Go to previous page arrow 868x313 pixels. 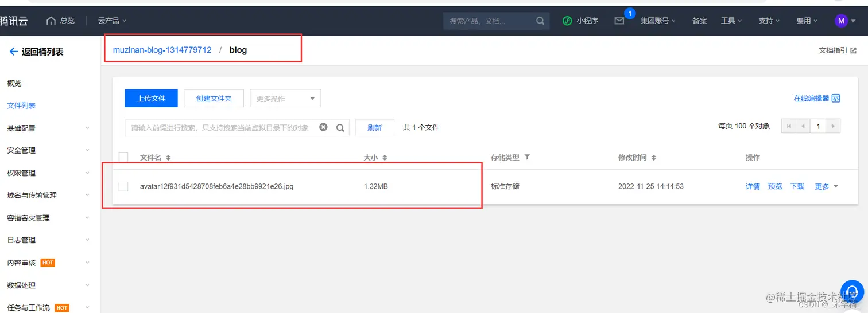point(803,126)
